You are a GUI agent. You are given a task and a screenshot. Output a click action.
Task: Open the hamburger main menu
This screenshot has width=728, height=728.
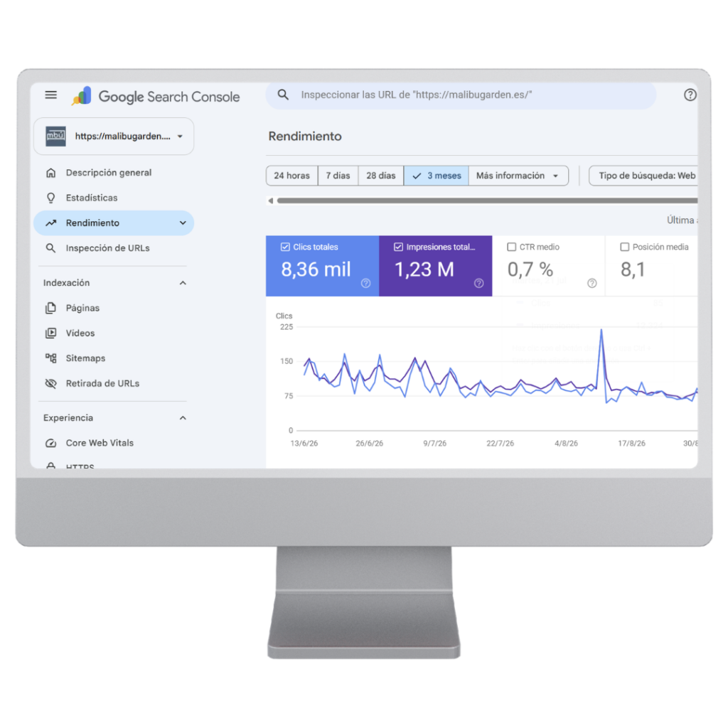click(x=50, y=95)
